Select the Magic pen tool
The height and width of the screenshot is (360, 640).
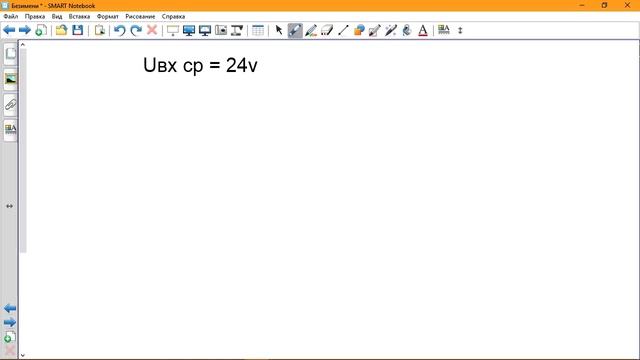(391, 30)
